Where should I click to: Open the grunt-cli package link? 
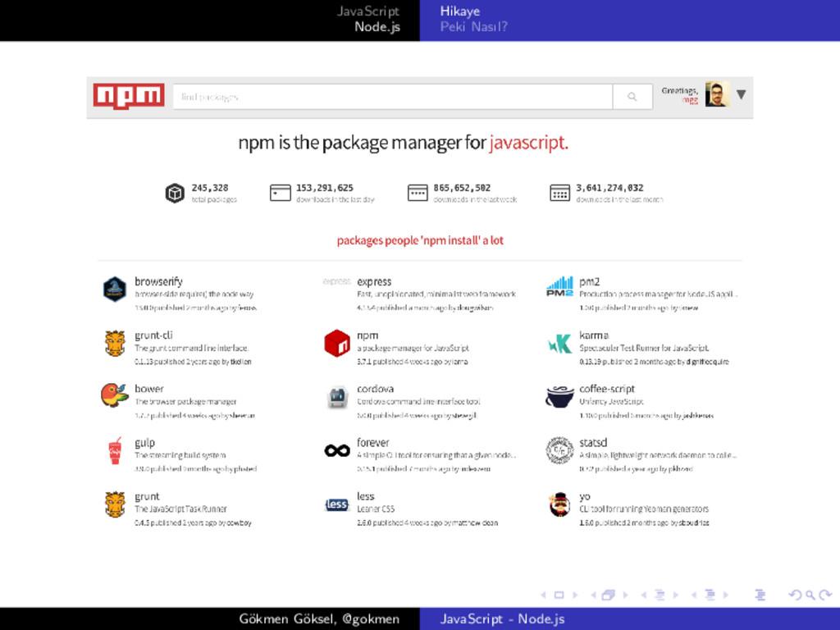[x=153, y=336]
